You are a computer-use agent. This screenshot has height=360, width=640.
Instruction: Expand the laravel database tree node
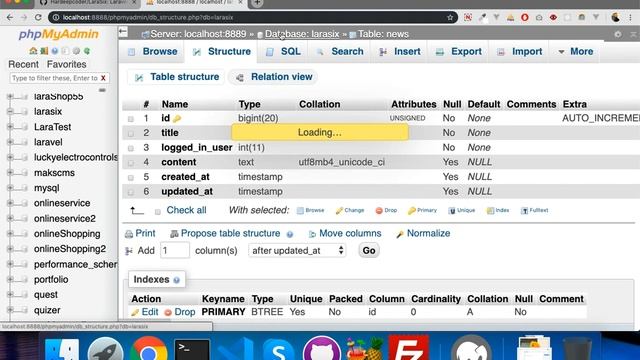(x=10, y=142)
